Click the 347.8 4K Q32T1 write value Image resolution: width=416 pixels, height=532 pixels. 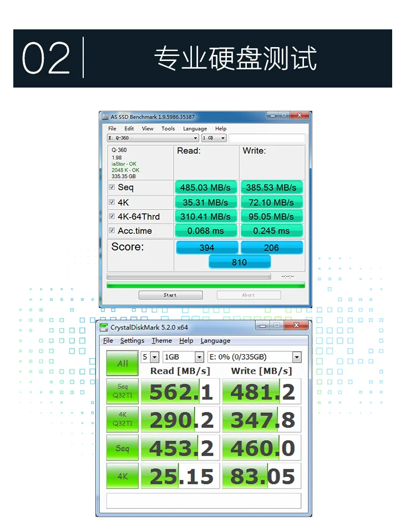click(x=261, y=420)
